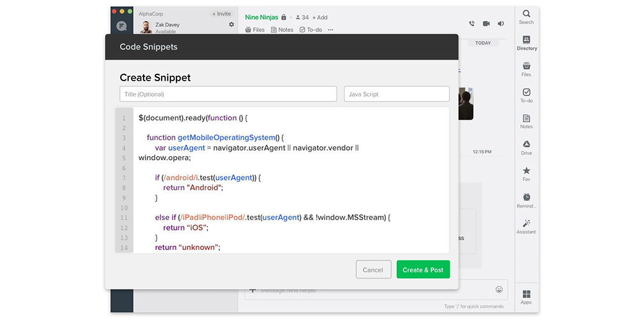This screenshot has height=320, width=644.
Task: Open Search in the right sidebar
Action: 526,16
